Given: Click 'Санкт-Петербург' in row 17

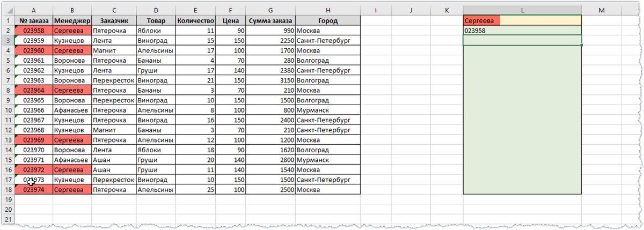Looking at the screenshot, I should (327, 180).
